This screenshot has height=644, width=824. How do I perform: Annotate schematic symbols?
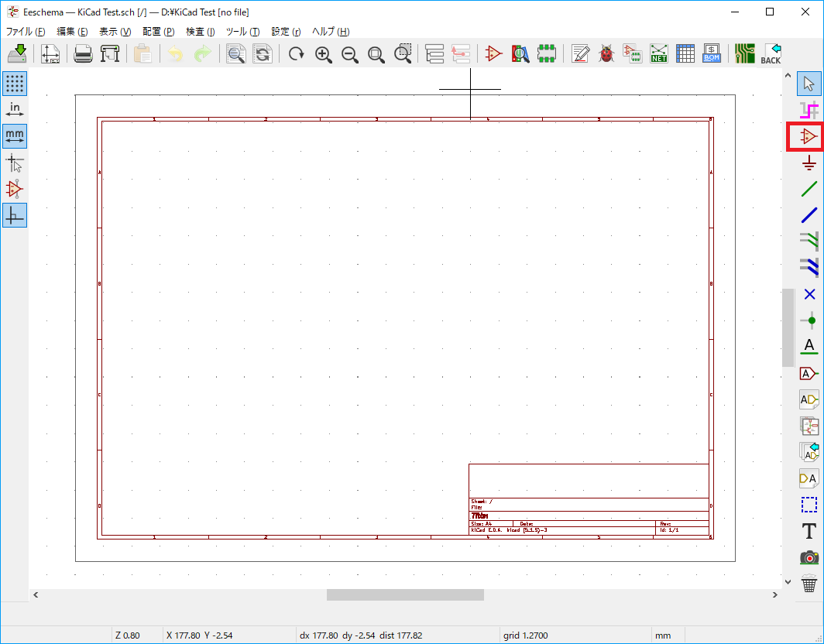580,53
